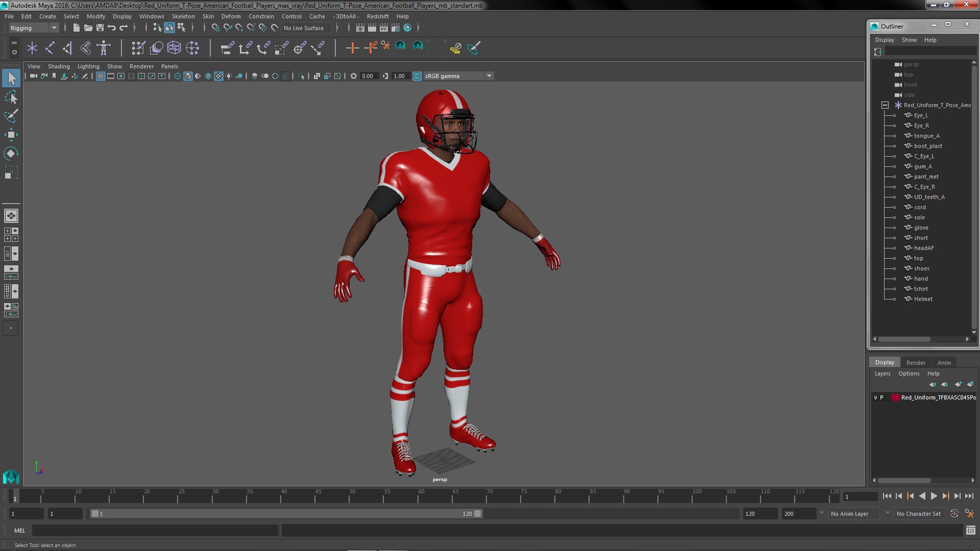Move selected layer up icon
The height and width of the screenshot is (551, 980).
[933, 384]
